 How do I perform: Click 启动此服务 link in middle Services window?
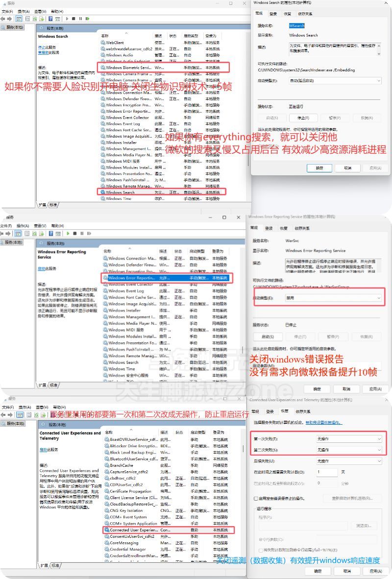tap(47, 268)
